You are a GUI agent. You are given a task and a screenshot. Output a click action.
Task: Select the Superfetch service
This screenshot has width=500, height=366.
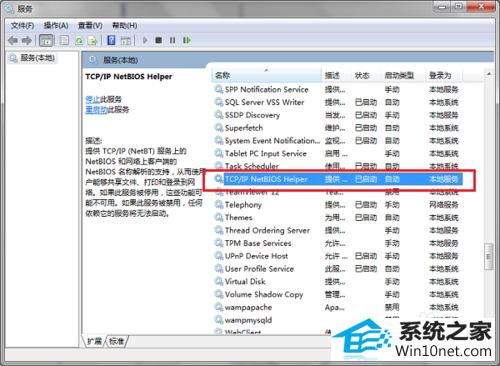coord(337,128)
